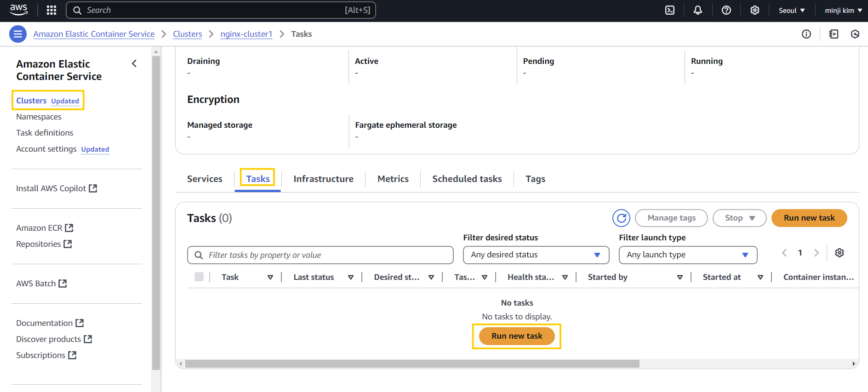Open the nginx-cluster1 breadcrumb link
The width and height of the screenshot is (868, 392).
[246, 34]
